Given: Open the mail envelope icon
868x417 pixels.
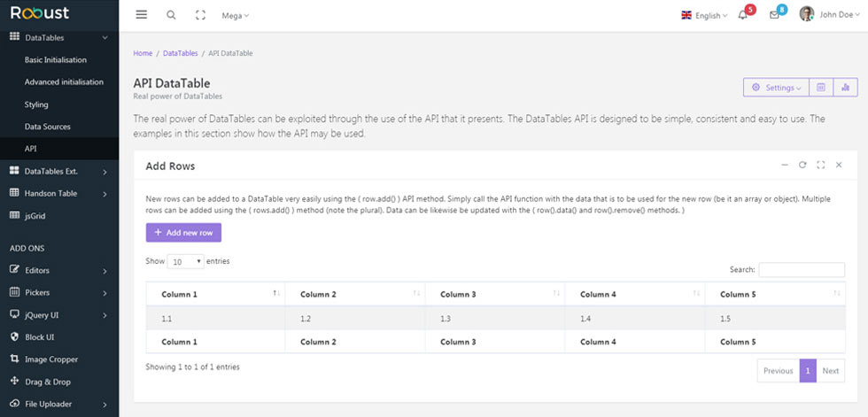Looking at the screenshot, I should point(774,15).
